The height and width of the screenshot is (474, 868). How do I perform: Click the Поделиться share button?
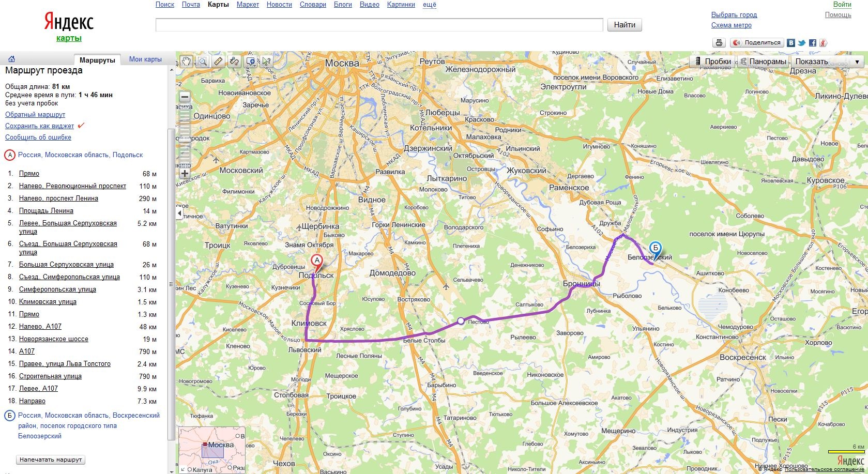click(757, 43)
